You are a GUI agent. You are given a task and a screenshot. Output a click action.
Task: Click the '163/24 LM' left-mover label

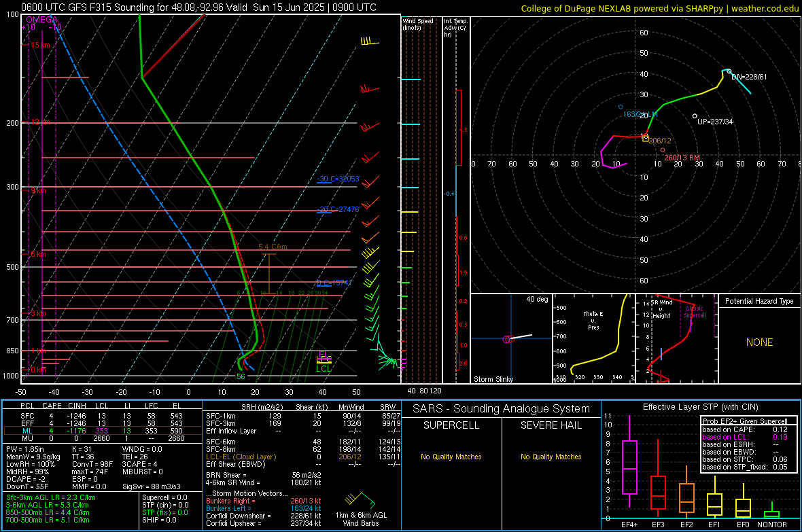[x=640, y=115]
